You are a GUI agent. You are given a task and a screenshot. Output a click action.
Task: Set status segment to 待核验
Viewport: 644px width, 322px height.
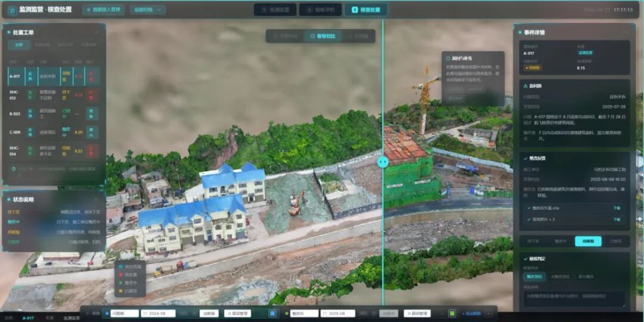588,241
